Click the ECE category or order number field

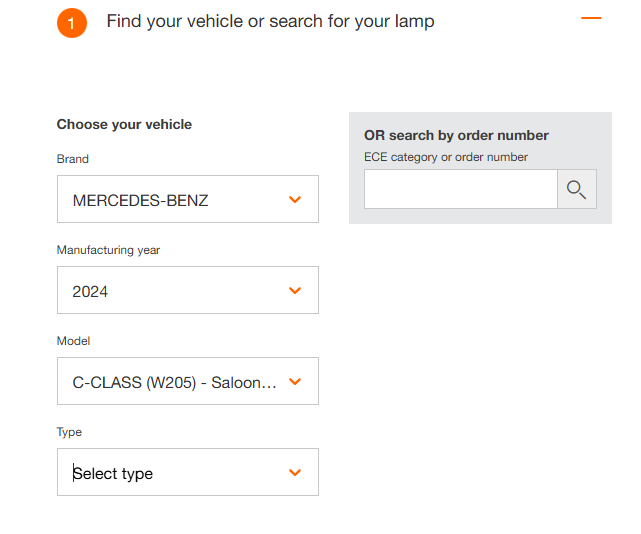460,189
